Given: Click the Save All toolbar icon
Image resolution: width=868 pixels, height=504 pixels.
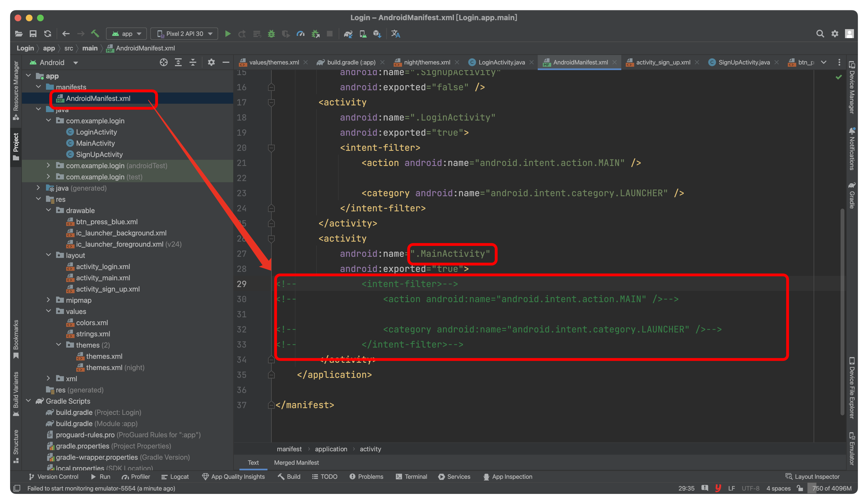Looking at the screenshot, I should 33,34.
